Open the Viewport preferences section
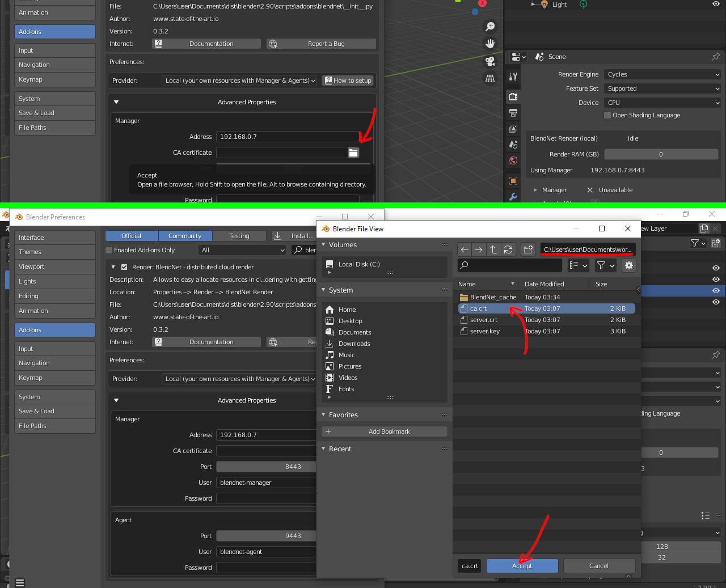 55,266
